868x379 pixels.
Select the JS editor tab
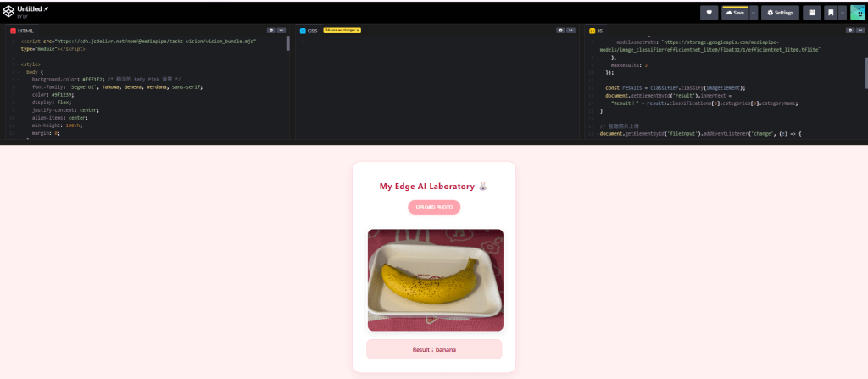[597, 31]
